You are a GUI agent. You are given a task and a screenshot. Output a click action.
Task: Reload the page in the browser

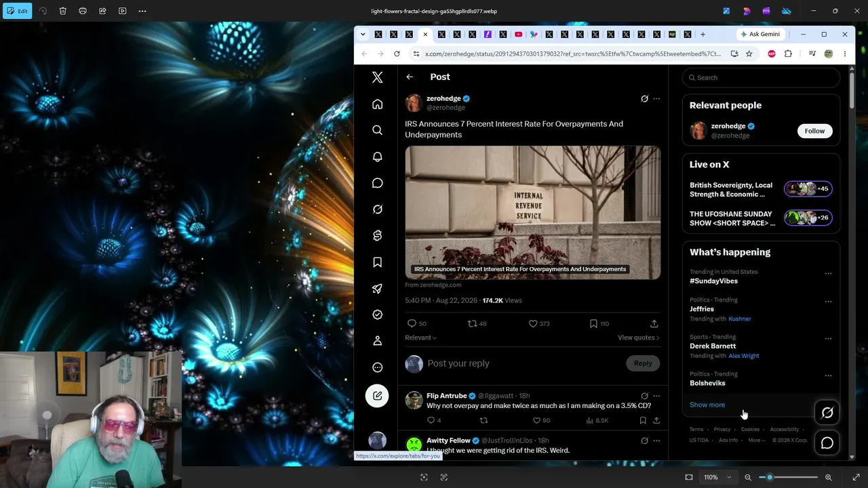pos(397,54)
